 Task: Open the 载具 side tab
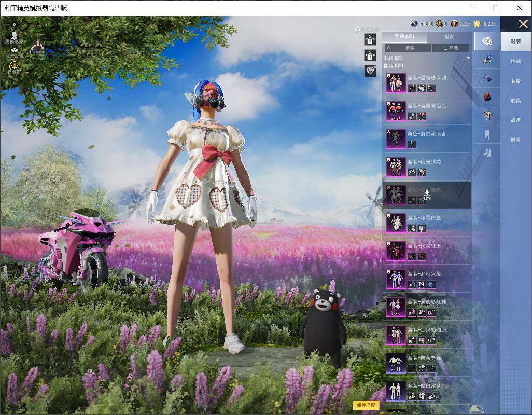pyautogui.click(x=516, y=101)
